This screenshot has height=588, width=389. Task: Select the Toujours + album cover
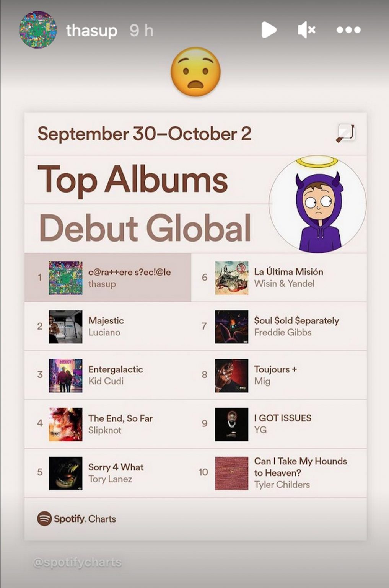(231, 376)
